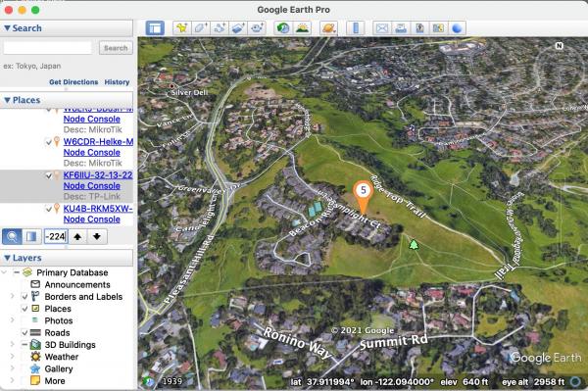This screenshot has width=588, height=391.
Task: Open the ruler measurement tool
Action: (x=356, y=28)
